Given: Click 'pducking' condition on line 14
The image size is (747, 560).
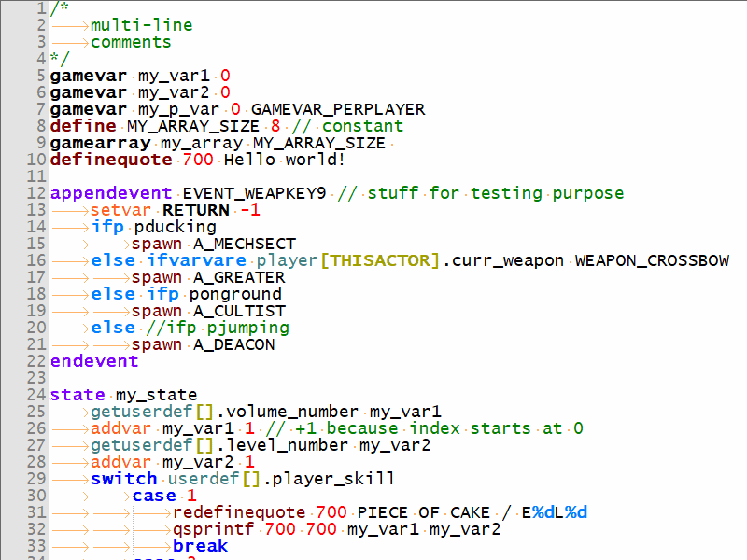Looking at the screenshot, I should click(176, 227).
